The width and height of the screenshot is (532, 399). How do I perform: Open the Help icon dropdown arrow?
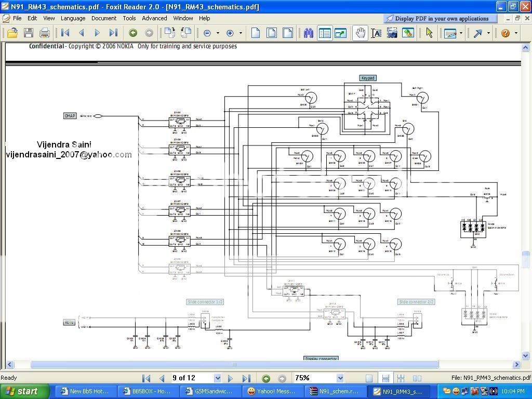pyautogui.click(x=516, y=33)
